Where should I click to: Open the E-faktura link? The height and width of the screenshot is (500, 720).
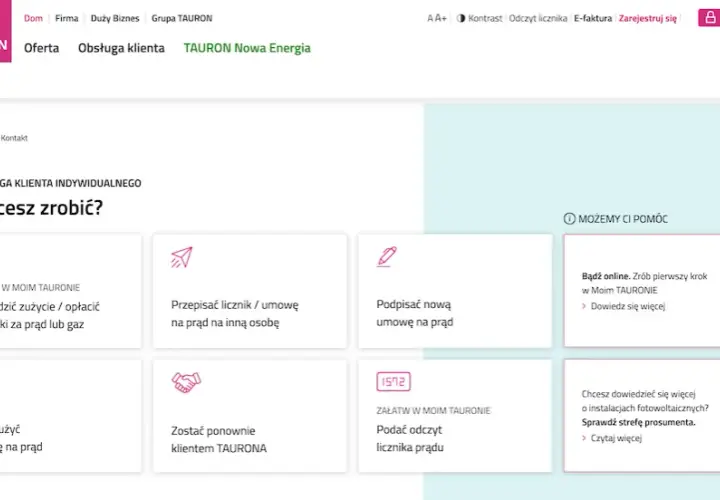[593, 18]
